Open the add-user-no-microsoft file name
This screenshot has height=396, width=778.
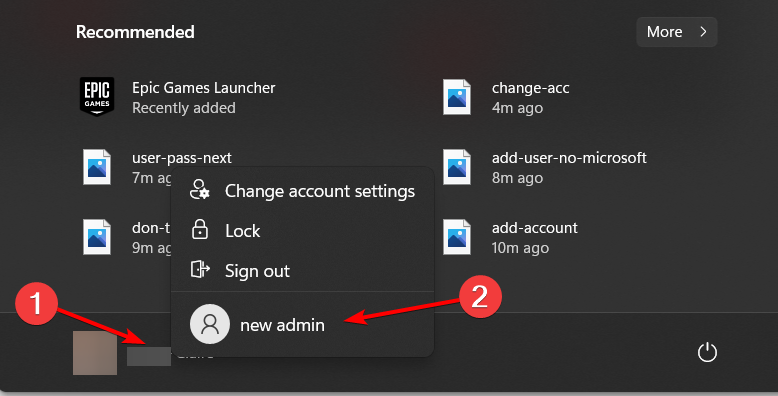click(x=569, y=158)
